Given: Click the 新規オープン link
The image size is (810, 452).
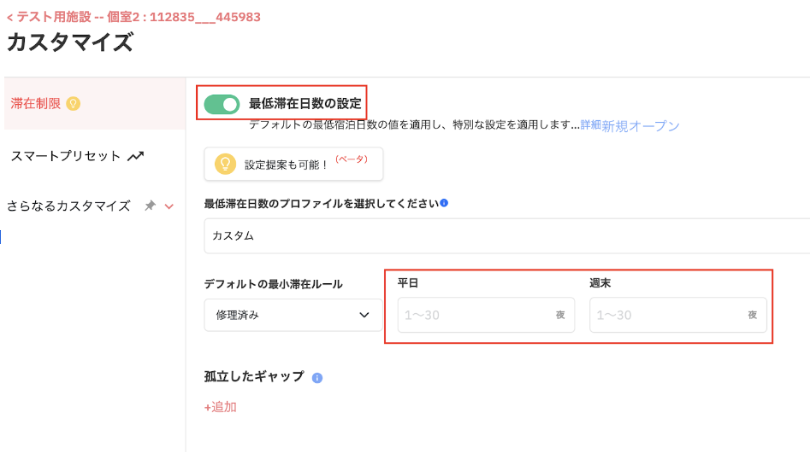Looking at the screenshot, I should (x=640, y=126).
